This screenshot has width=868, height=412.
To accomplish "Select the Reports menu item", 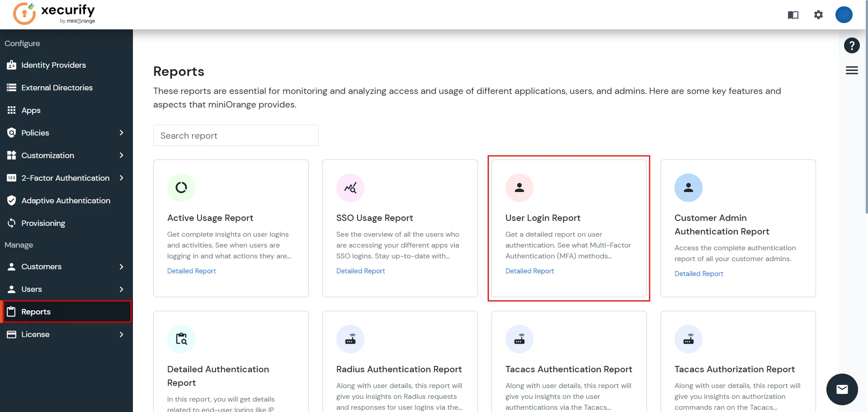I will (x=36, y=311).
